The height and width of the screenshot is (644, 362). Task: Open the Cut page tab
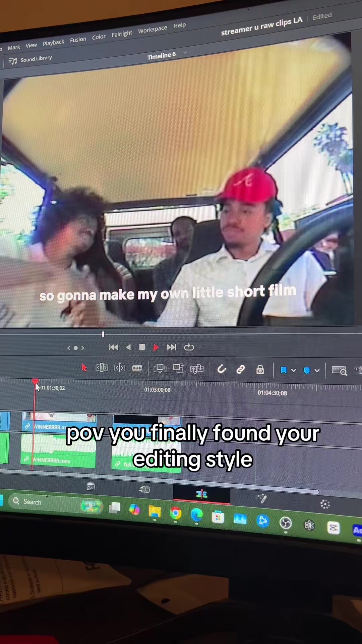pos(144,490)
